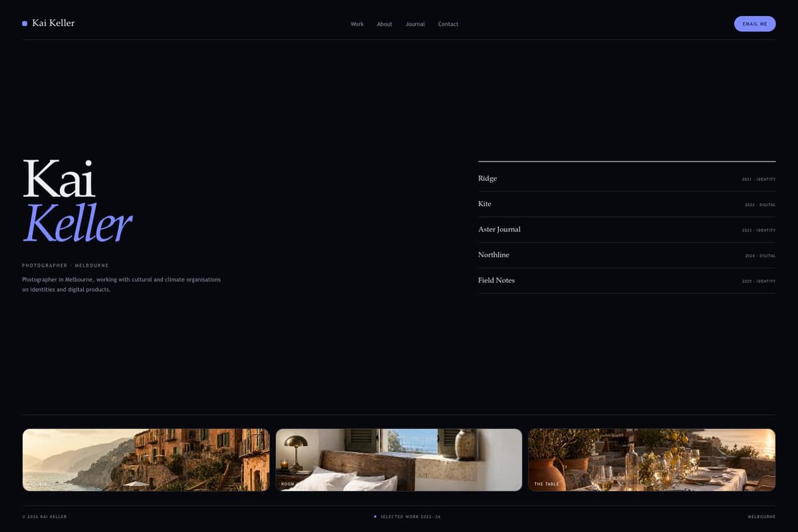
Task: Click the "2022 · Digital" label
Action: [x=760, y=205]
